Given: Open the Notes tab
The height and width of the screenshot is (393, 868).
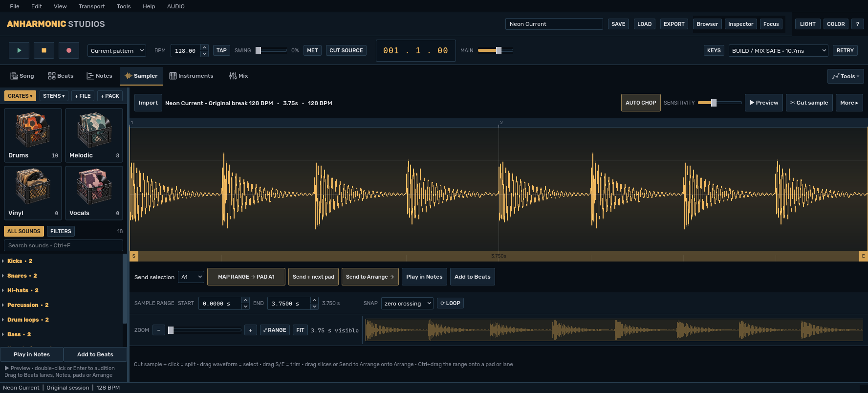Looking at the screenshot, I should tap(99, 76).
